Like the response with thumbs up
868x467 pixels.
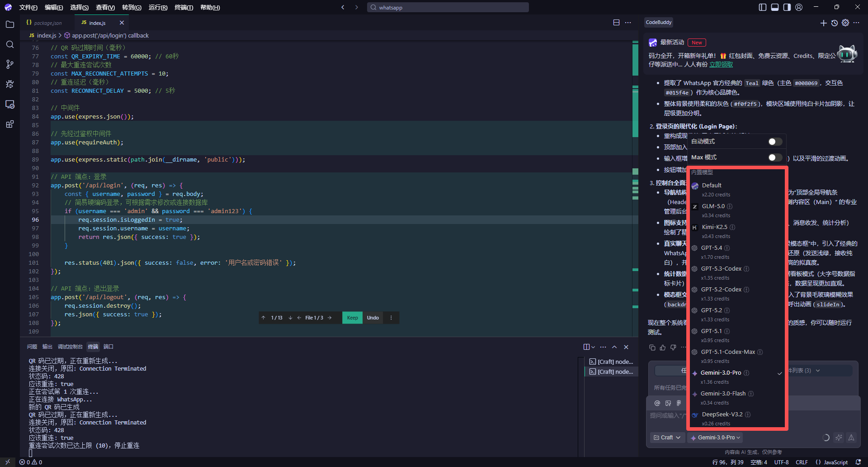(x=663, y=348)
